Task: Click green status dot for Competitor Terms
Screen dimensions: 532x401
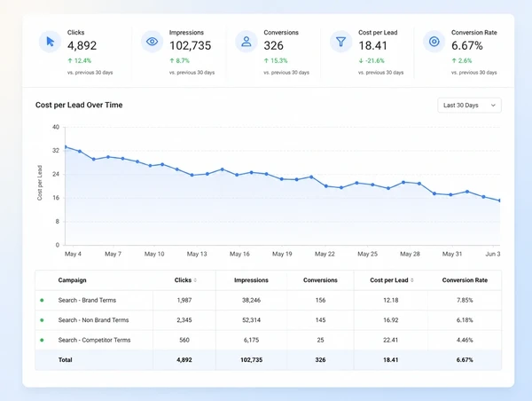Action: pyautogui.click(x=42, y=340)
